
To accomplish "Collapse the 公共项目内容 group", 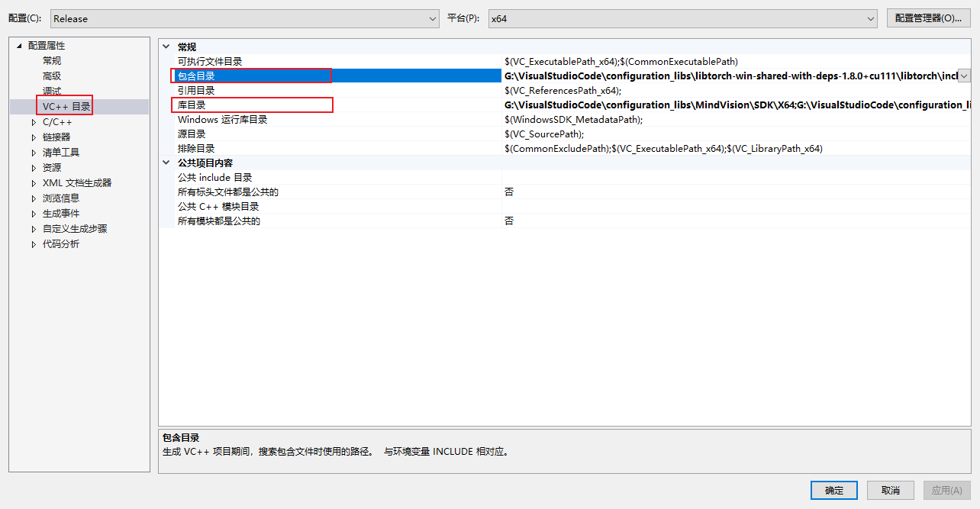I will pyautogui.click(x=166, y=163).
